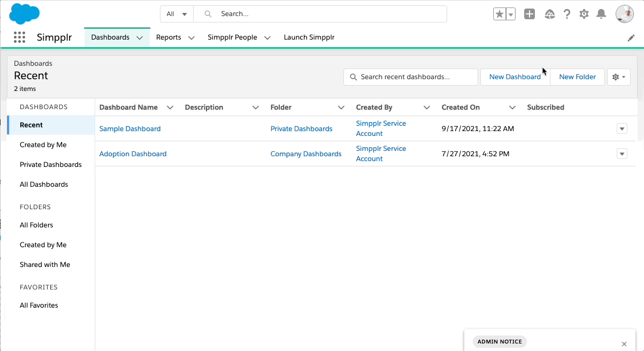This screenshot has height=351, width=644.
Task: Click the Subscribed column header
Action: tap(546, 108)
